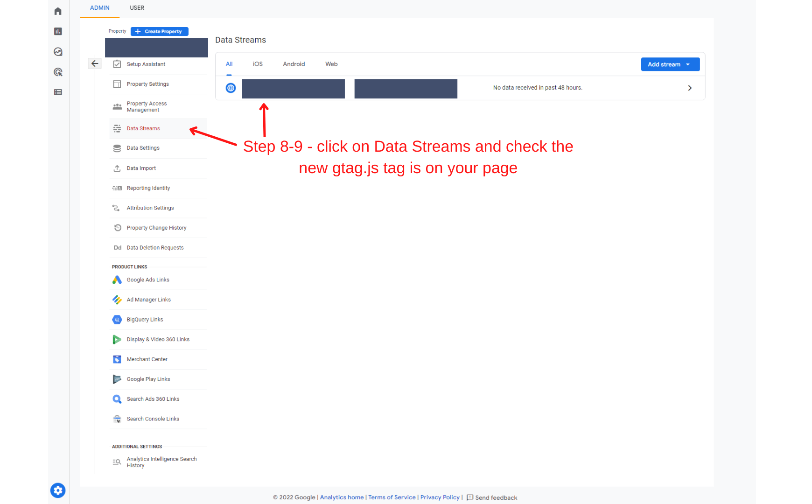Expand the Add stream dropdown

pyautogui.click(x=670, y=64)
